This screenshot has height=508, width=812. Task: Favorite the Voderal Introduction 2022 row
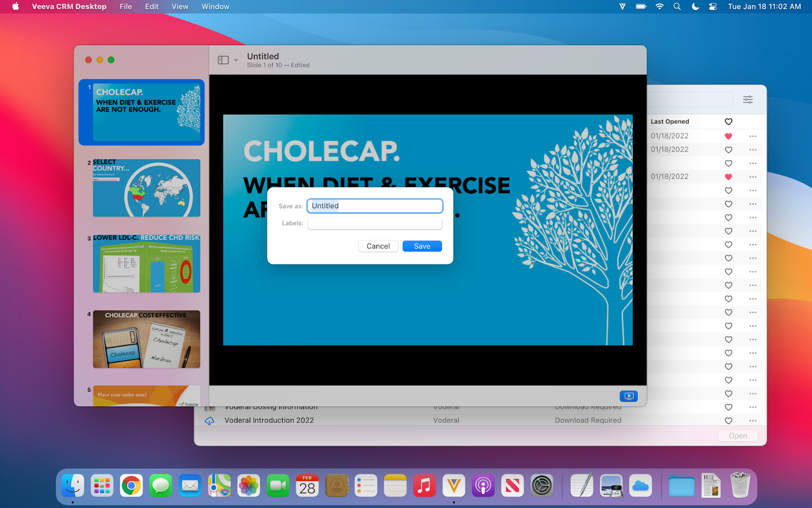click(x=728, y=421)
